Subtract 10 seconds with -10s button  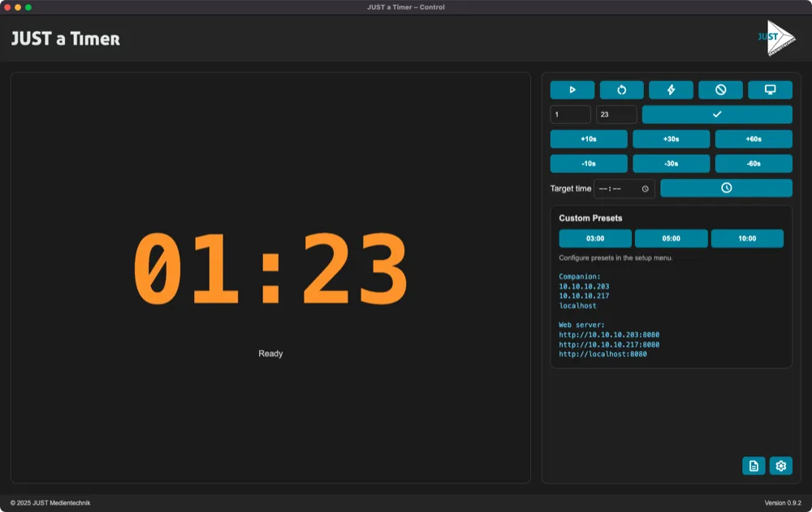pyautogui.click(x=589, y=164)
